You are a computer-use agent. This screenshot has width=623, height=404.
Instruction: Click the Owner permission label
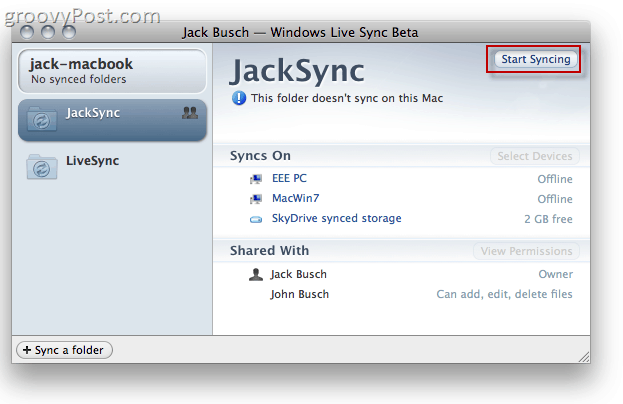coord(555,274)
